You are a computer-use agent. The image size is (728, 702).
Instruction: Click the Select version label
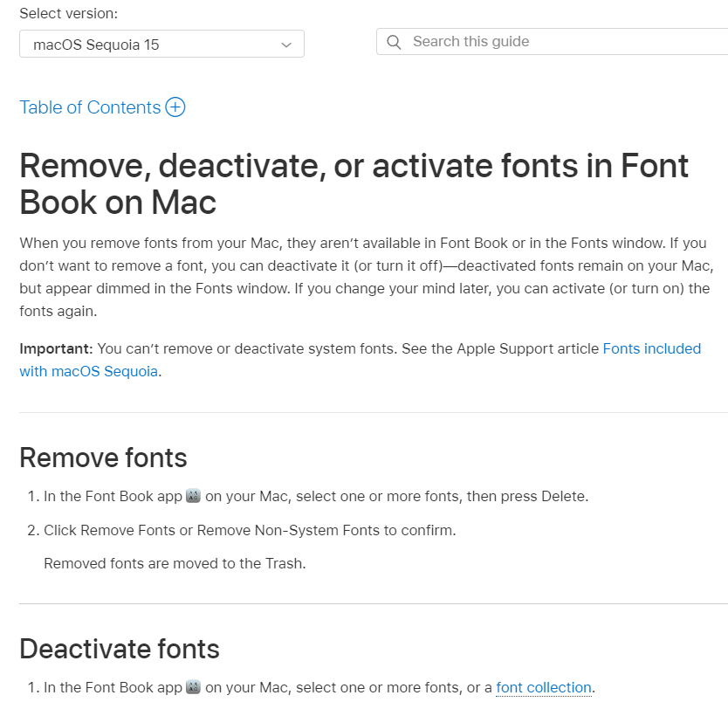[x=69, y=13]
